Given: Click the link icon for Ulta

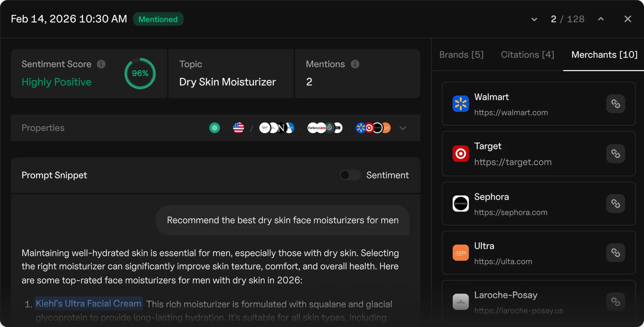Looking at the screenshot, I should 615,253.
